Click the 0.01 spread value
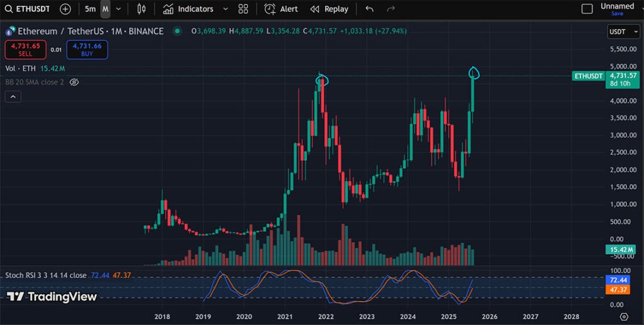644x325 pixels. (x=56, y=50)
